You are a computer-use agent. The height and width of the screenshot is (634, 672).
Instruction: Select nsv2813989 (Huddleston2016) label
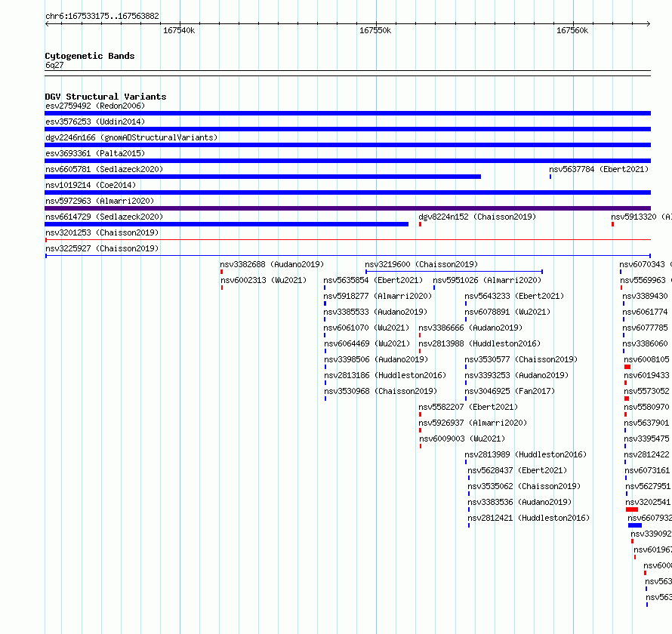[526, 454]
